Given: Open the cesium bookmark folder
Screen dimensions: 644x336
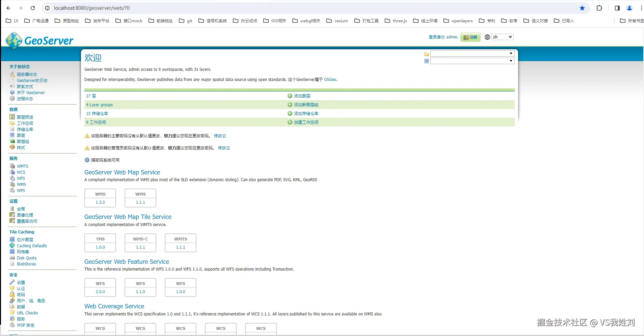Looking at the screenshot, I should [x=337, y=21].
